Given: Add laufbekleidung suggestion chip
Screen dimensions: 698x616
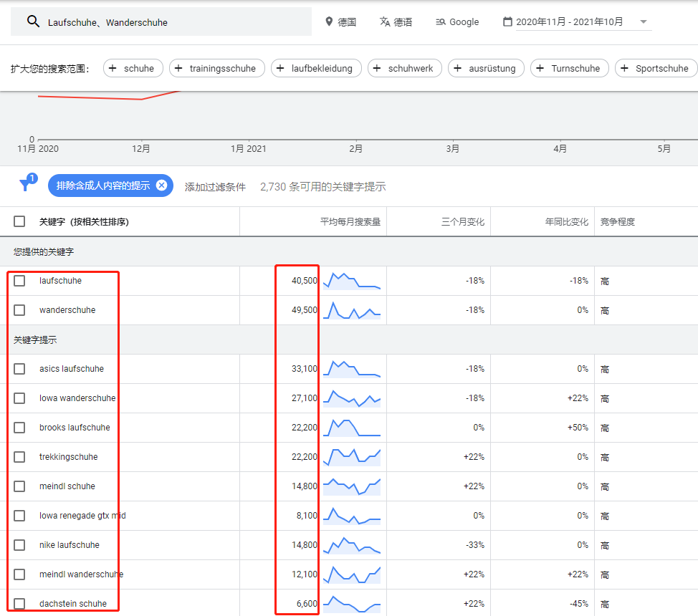Looking at the screenshot, I should 316,68.
